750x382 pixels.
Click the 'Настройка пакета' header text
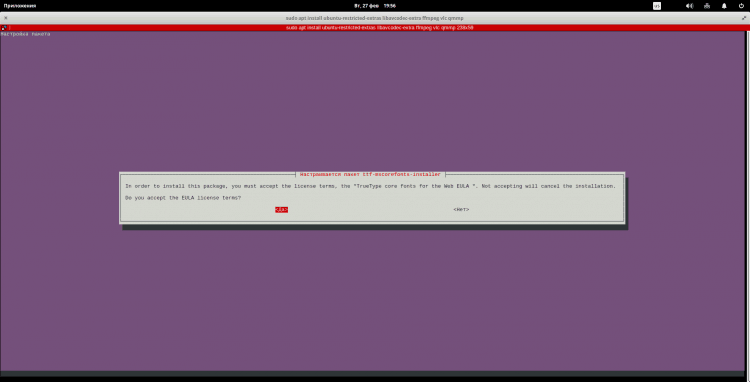point(25,34)
